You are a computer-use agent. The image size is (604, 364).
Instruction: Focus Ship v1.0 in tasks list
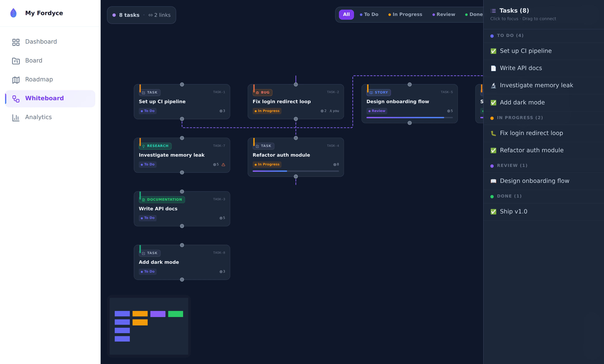[543, 212]
